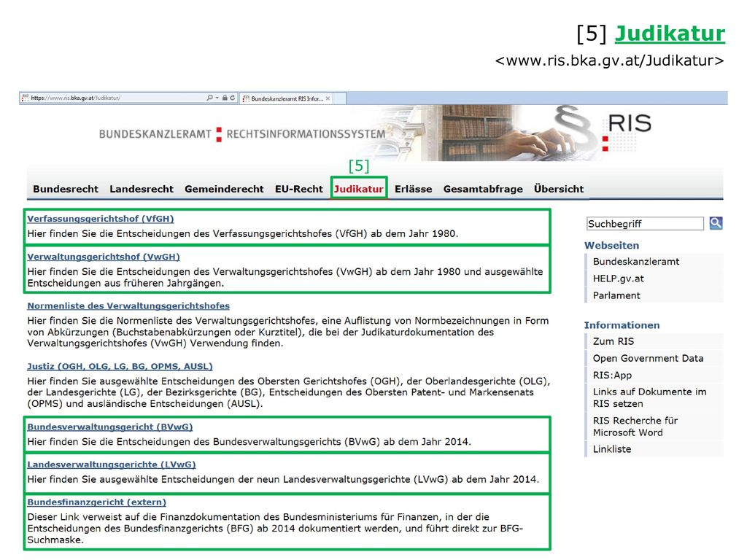Open the Verfassungsgerichtshof (VfGH) link

[101, 219]
